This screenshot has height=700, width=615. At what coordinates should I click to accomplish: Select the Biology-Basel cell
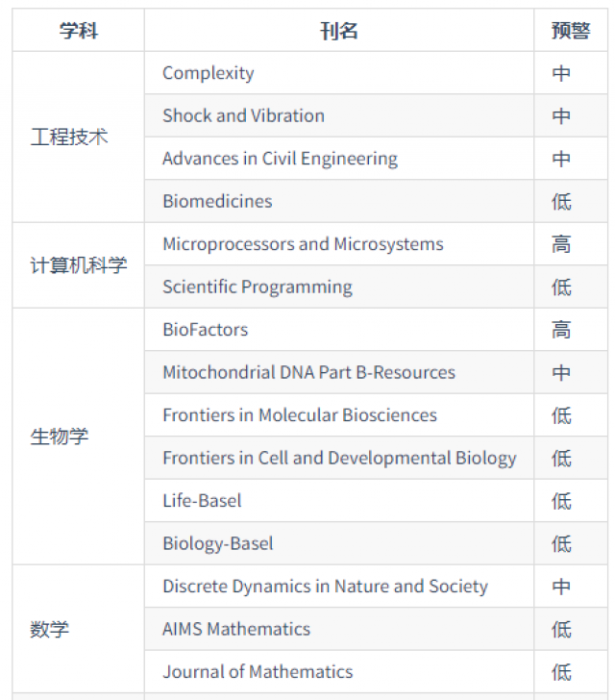pos(217,543)
